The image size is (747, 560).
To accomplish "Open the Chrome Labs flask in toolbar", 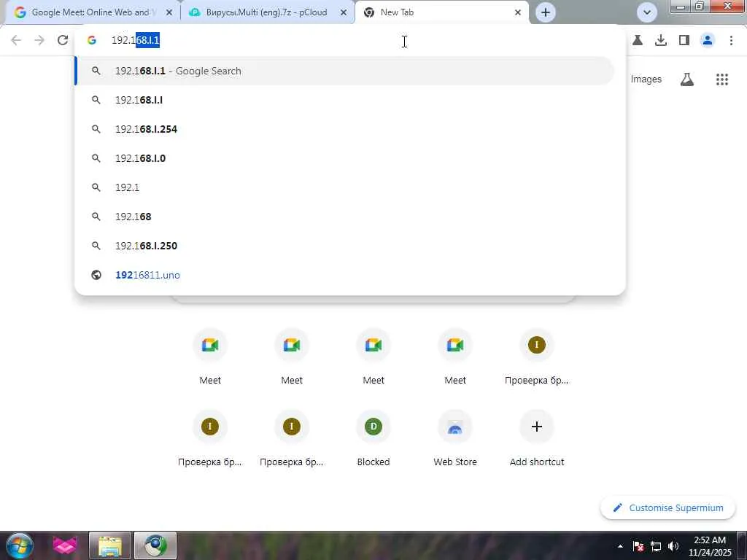I will point(638,41).
